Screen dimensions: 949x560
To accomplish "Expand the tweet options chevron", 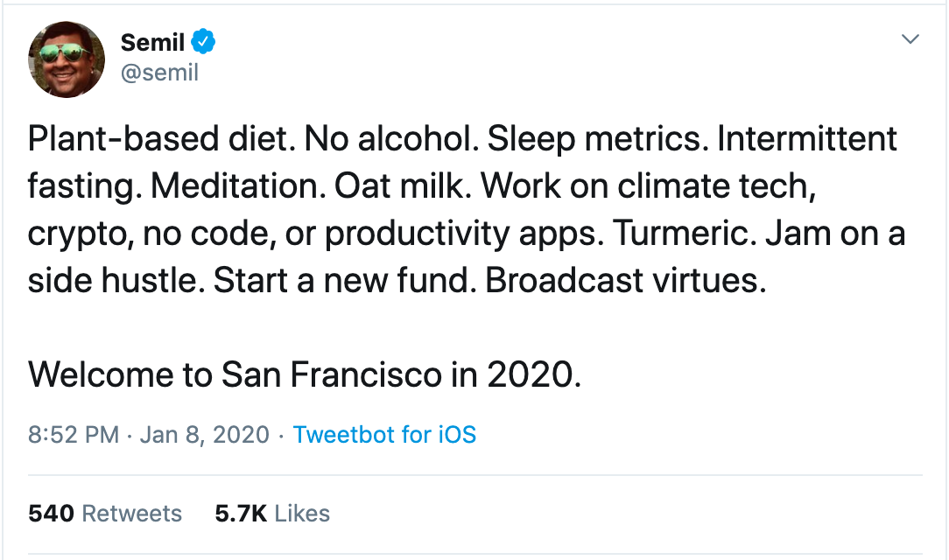I will pos(910,39).
